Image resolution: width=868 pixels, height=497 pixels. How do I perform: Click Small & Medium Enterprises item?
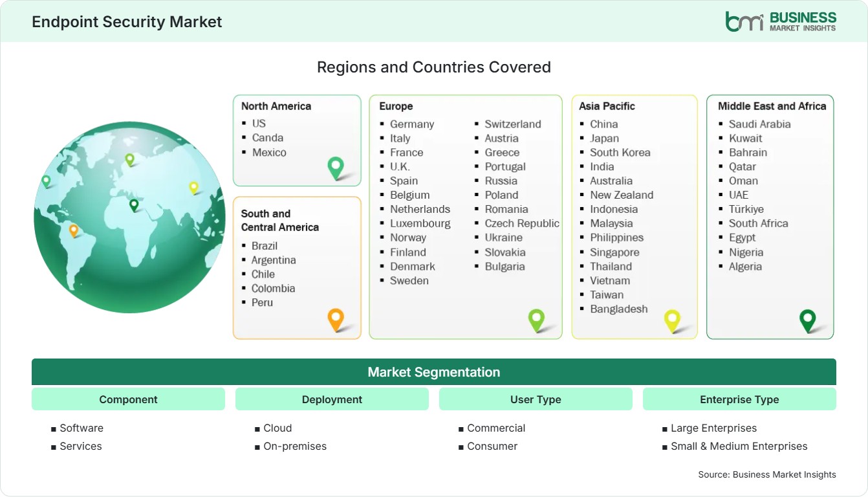click(x=739, y=446)
